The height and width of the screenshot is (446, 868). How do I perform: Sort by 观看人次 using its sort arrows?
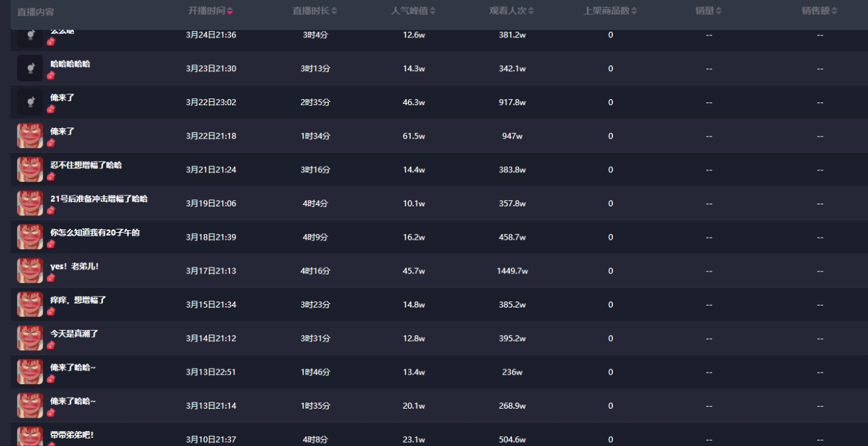tap(531, 11)
